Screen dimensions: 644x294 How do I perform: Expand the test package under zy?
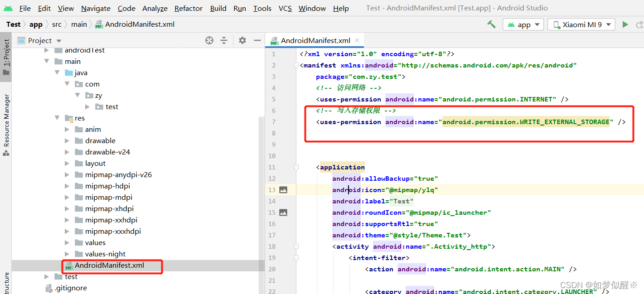point(87,106)
